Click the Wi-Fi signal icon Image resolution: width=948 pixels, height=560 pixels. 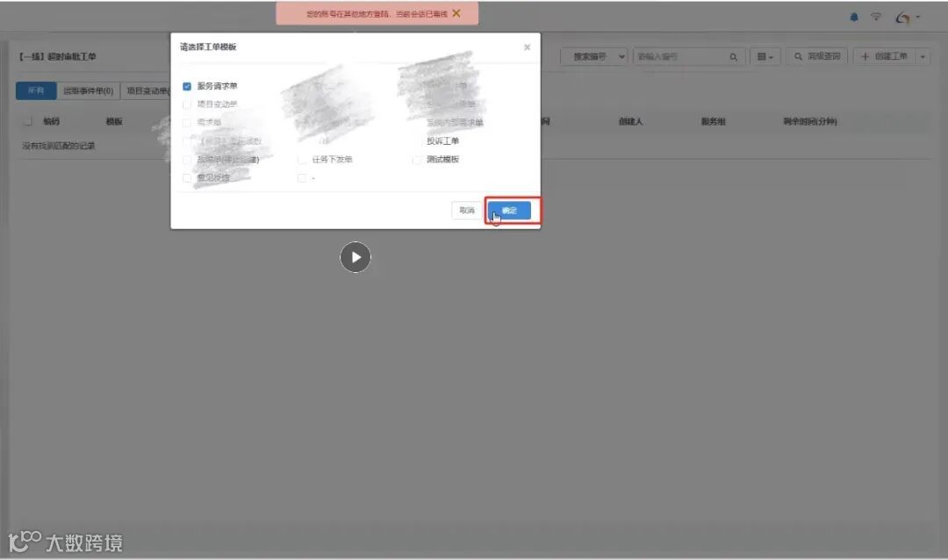tap(875, 17)
